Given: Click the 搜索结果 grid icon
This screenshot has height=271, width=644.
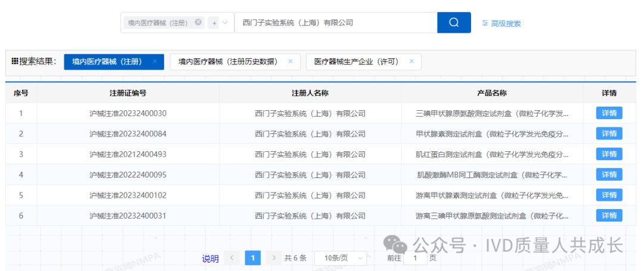Looking at the screenshot, I should (14, 61).
